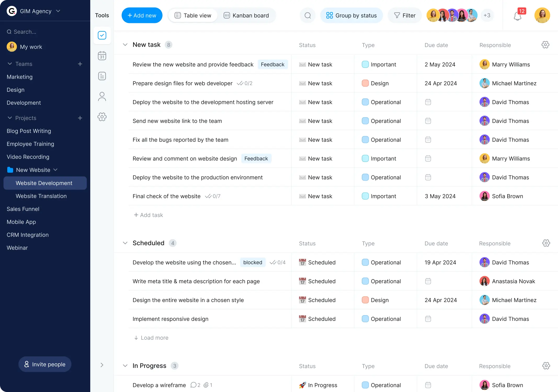Navigate to Design team
The height and width of the screenshot is (392, 558).
pos(16,90)
